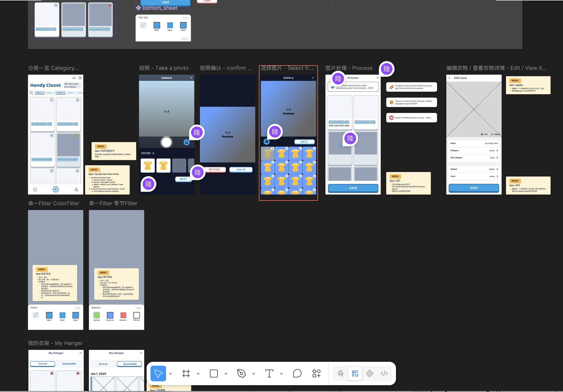Select the Pen tool
This screenshot has width=563, height=392.
point(241,373)
